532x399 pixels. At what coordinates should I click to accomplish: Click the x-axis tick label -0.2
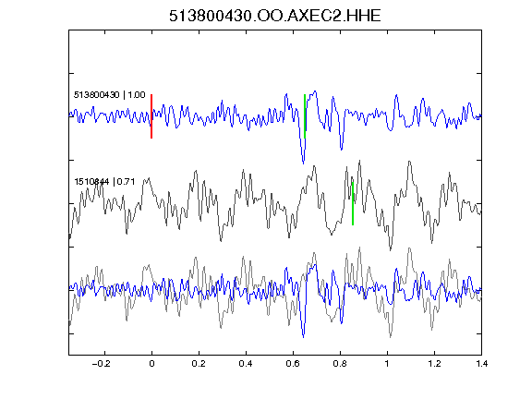click(x=102, y=364)
